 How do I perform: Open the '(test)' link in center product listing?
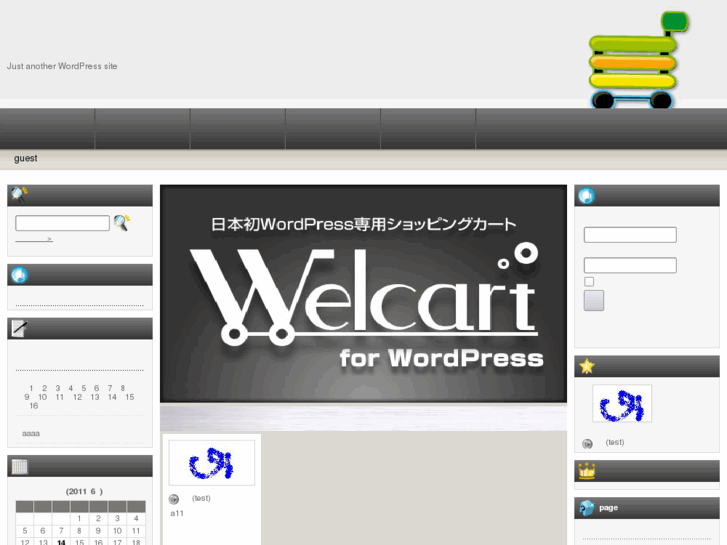[201, 498]
